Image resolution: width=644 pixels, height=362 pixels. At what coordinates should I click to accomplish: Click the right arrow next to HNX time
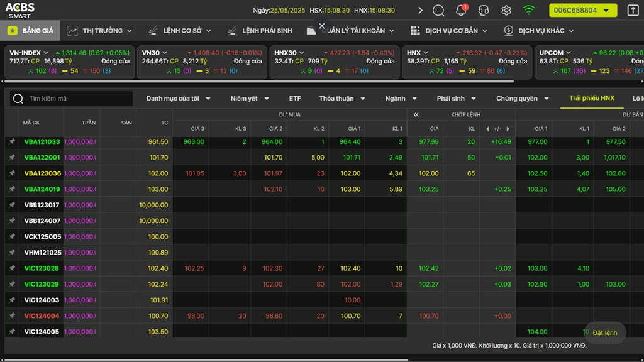[420, 10]
